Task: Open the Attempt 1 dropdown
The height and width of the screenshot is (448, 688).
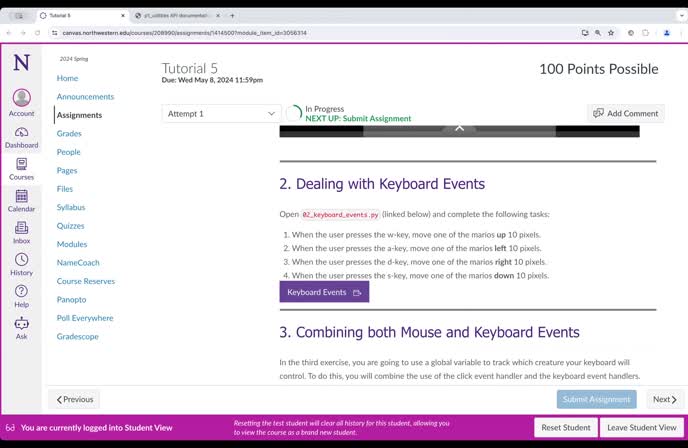Action: pyautogui.click(x=222, y=114)
